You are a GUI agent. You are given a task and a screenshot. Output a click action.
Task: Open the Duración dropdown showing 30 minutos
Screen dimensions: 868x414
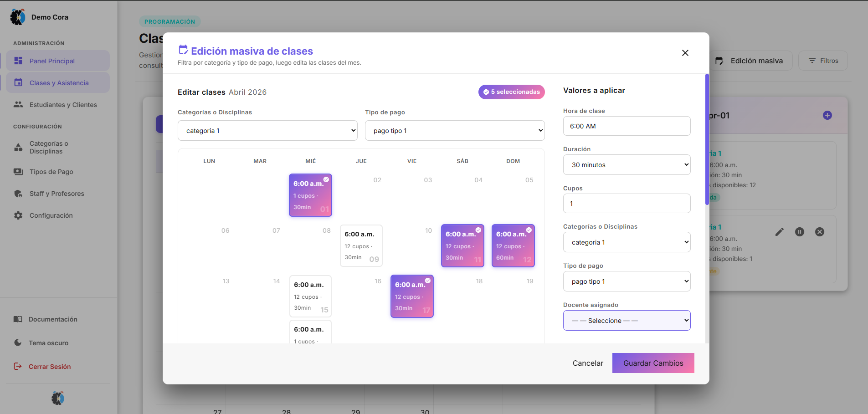pyautogui.click(x=627, y=165)
